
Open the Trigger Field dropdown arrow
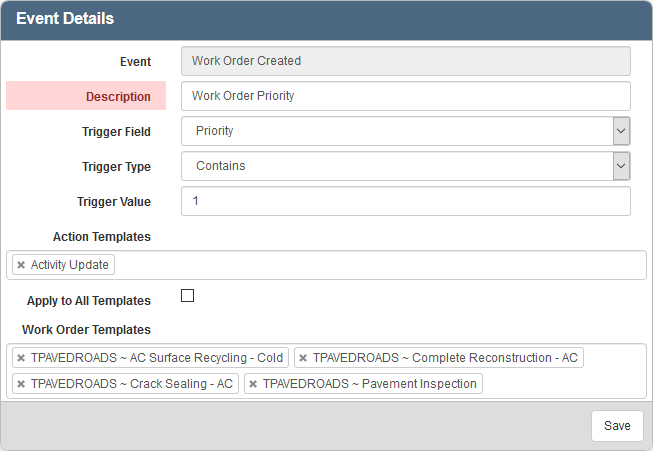[621, 131]
